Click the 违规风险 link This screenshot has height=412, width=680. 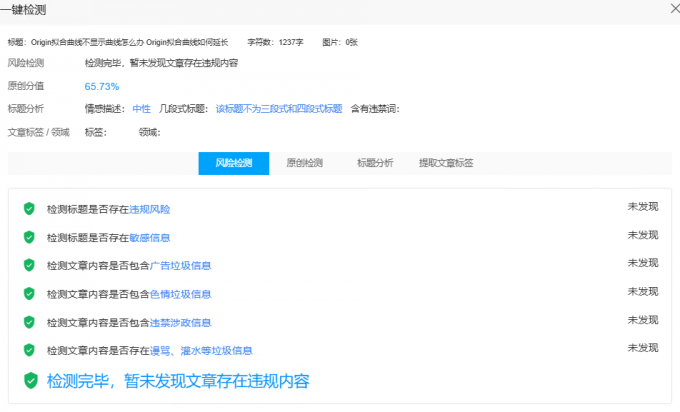point(150,209)
